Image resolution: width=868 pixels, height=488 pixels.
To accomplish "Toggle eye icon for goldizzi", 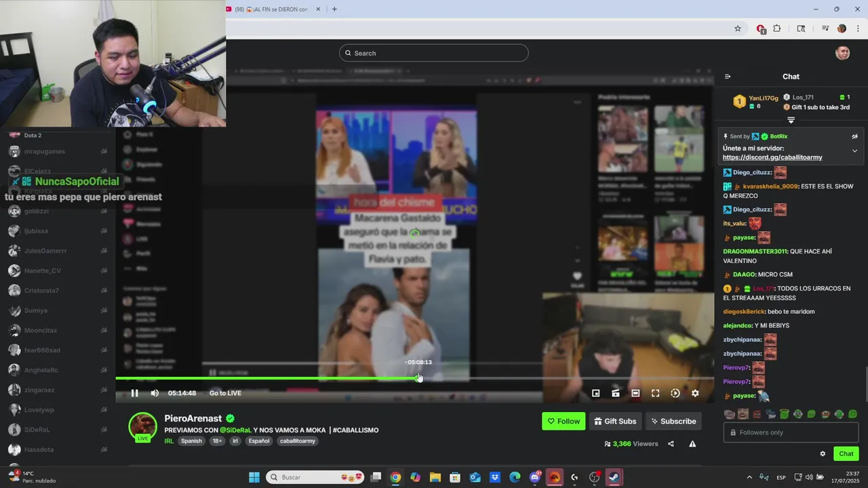I will tap(104, 211).
